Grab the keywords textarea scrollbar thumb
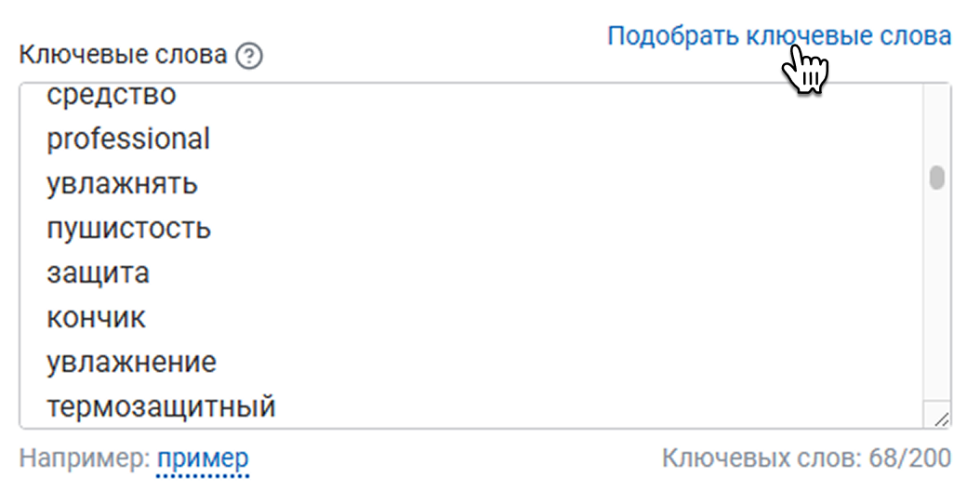The width and height of the screenshot is (980, 491). 936,177
